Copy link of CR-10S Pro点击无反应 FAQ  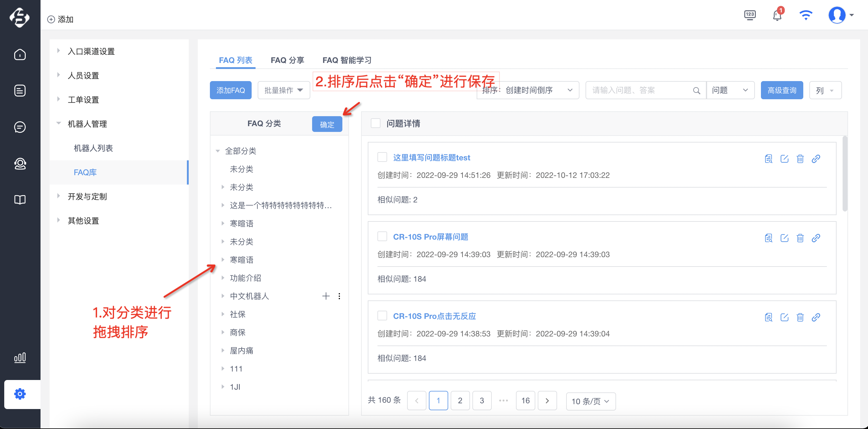tap(816, 317)
